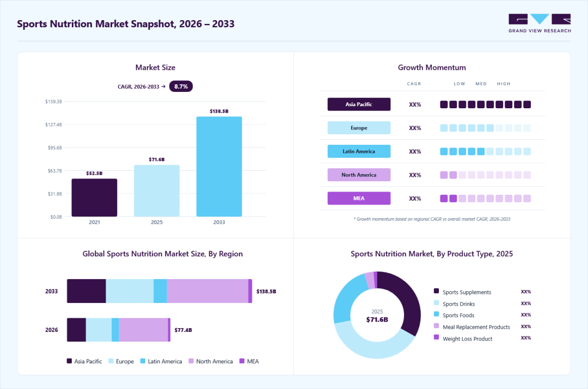Click the Asia Pacific legend color square
Screen dimensions: 588x389
[69, 361]
